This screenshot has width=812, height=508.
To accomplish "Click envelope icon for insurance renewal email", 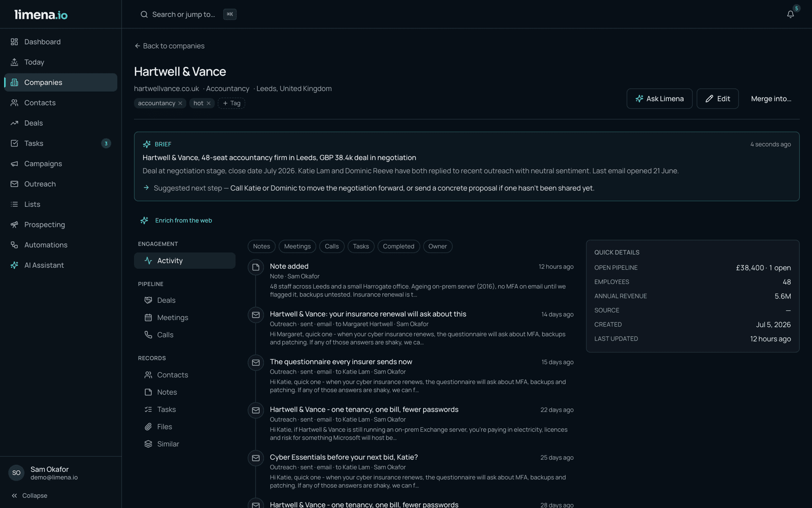I will pos(256,315).
